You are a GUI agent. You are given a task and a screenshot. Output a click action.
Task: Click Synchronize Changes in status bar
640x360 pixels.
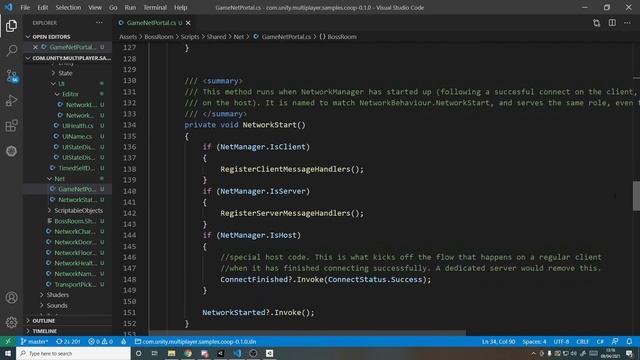point(68,342)
